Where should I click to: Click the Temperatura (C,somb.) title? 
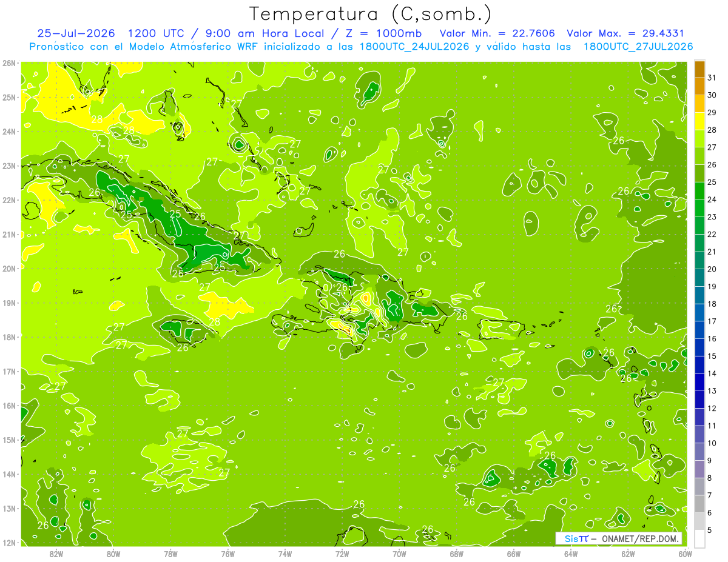pos(371,14)
